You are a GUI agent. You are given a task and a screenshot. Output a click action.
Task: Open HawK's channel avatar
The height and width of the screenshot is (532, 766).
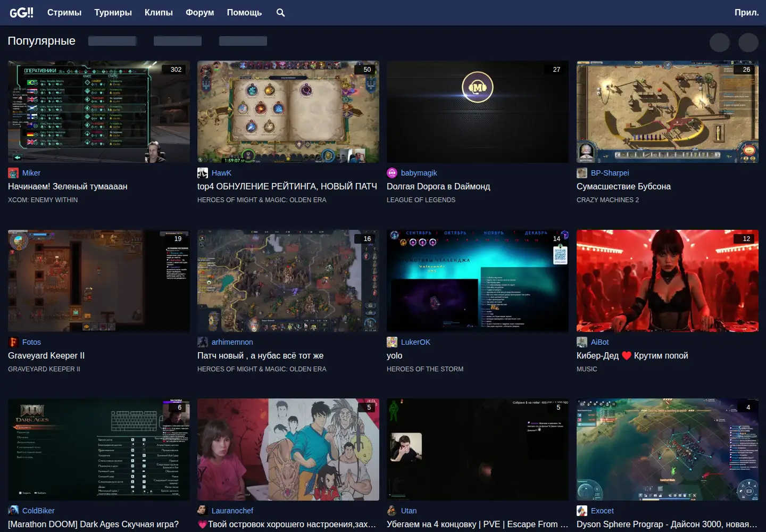(x=203, y=173)
